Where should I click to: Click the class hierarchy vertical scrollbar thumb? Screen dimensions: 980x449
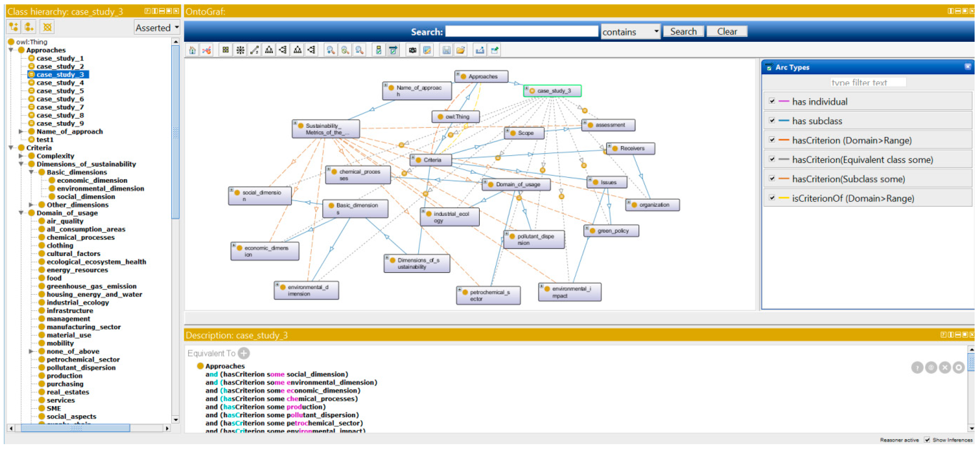(175, 133)
